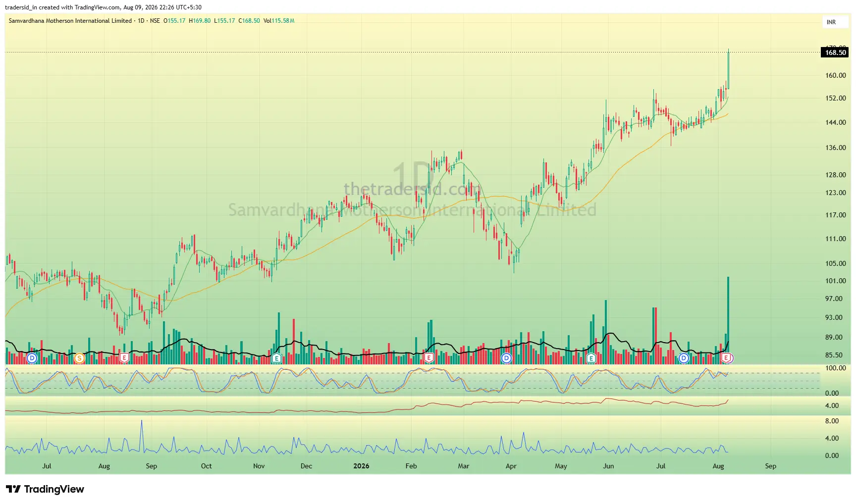Click the 2026 year label on the time axis
The width and height of the screenshot is (856, 504).
point(361,466)
